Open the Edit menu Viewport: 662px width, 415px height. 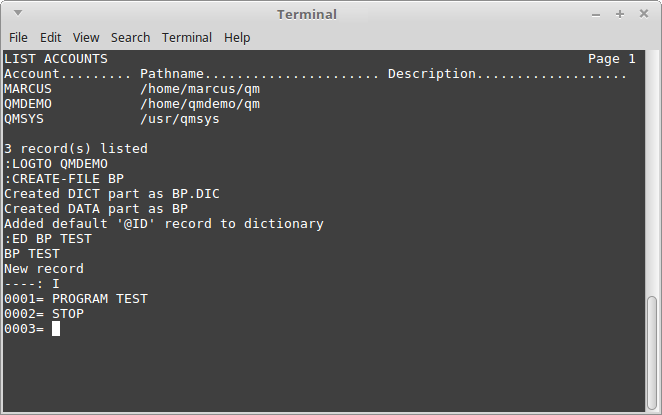point(50,38)
